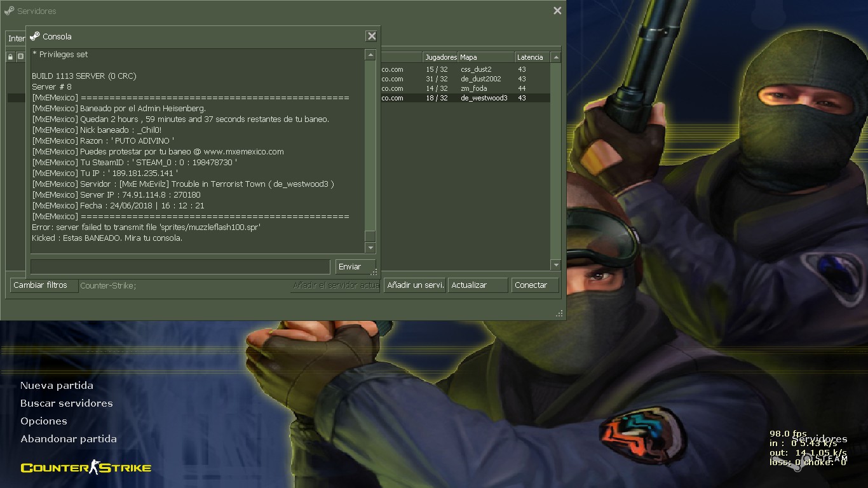Click the 'Tu SteamID' console line
This screenshot has height=488, width=868.
point(135,163)
